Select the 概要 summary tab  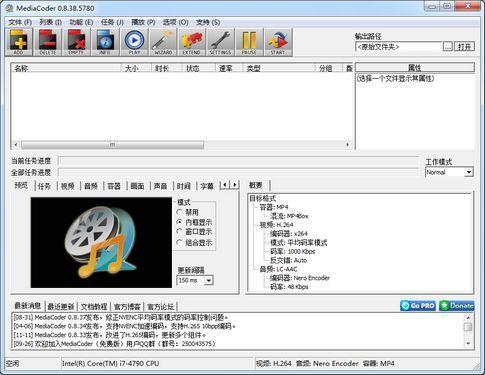(256, 185)
